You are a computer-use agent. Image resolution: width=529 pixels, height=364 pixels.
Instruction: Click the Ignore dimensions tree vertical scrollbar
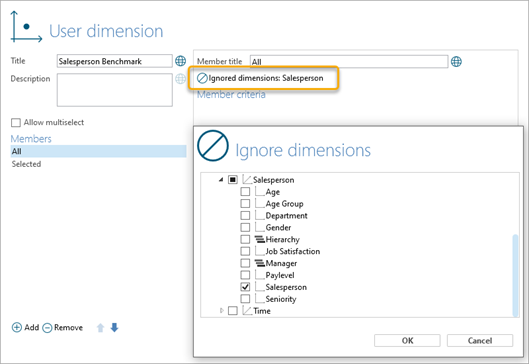[x=515, y=275]
